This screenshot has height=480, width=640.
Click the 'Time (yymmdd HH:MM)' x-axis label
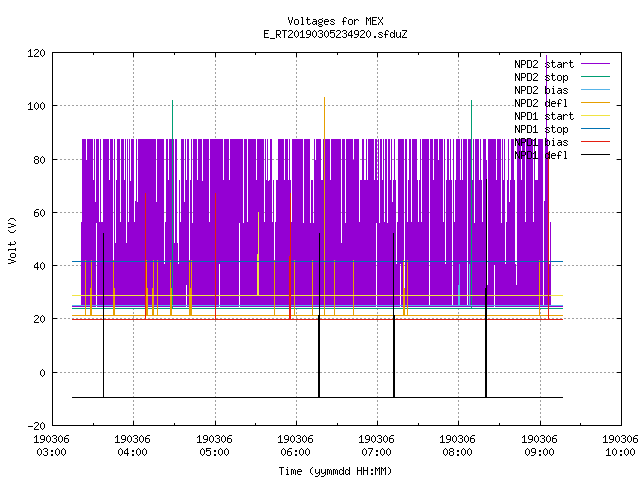coord(335,471)
